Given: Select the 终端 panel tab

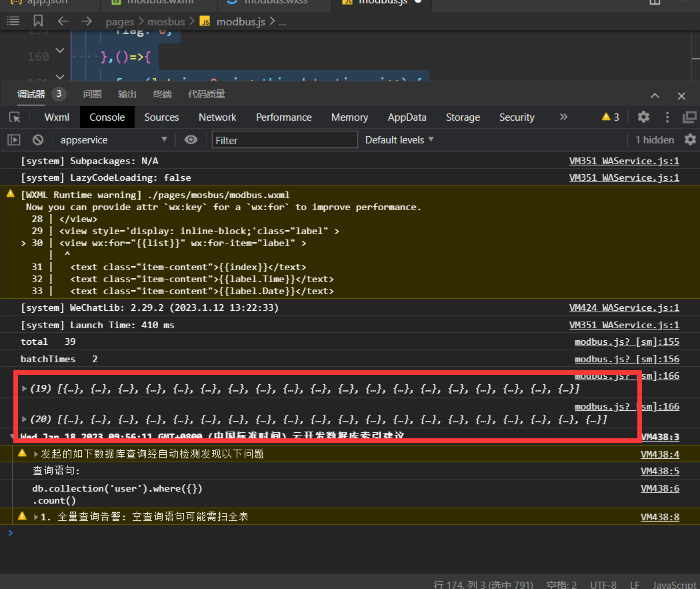Looking at the screenshot, I should click(x=162, y=94).
